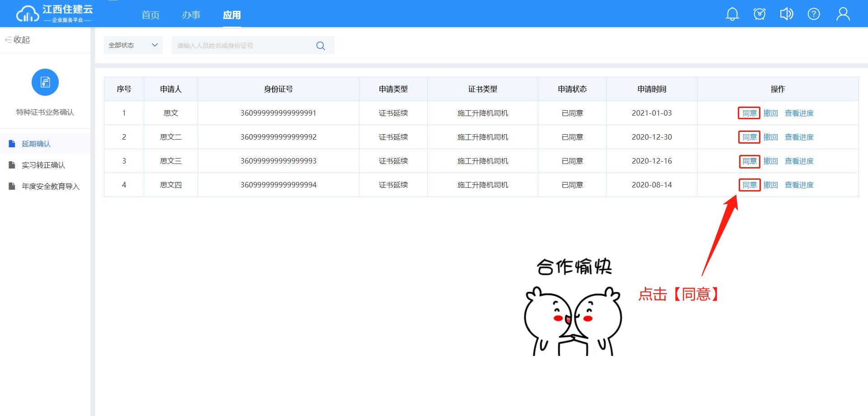868x416 pixels.
Task: Click the 江西住建云 cloud logo
Action: point(28,14)
